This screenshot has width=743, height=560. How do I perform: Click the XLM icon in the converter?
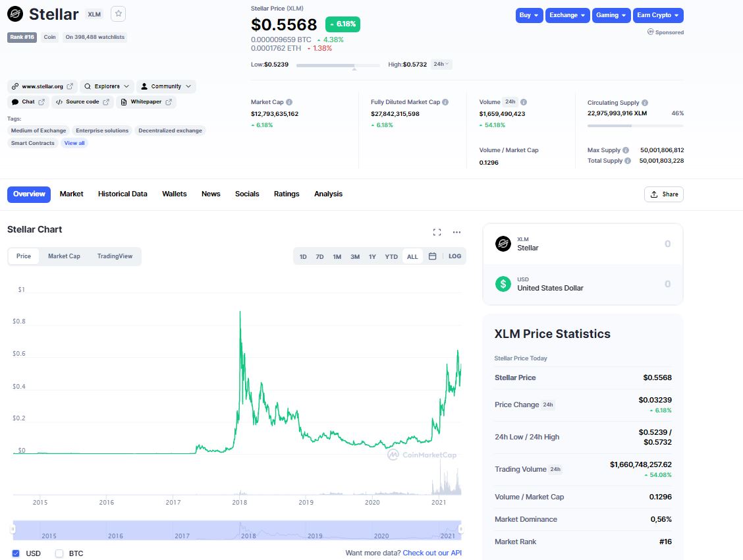503,244
